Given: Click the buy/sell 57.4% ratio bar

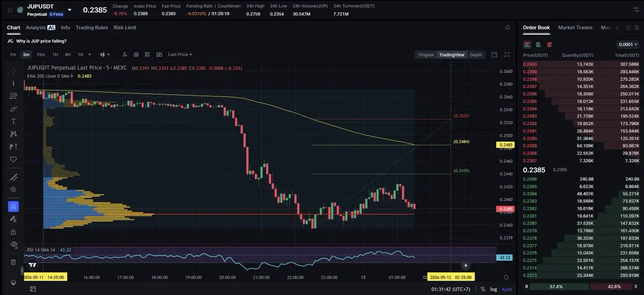Looking at the screenshot, I should click(x=581, y=287).
